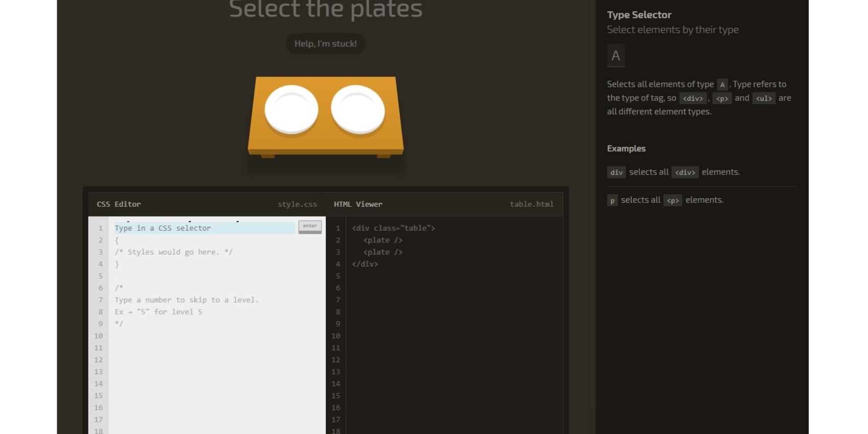Click "Type a number to skip to a level." text
868x434 pixels.
(x=187, y=300)
